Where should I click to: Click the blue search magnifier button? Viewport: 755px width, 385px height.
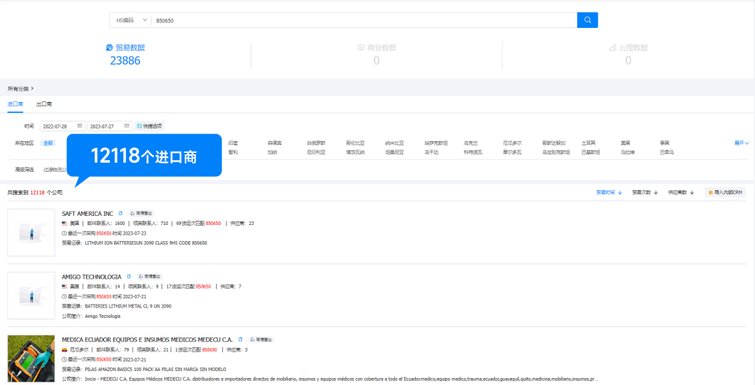587,20
